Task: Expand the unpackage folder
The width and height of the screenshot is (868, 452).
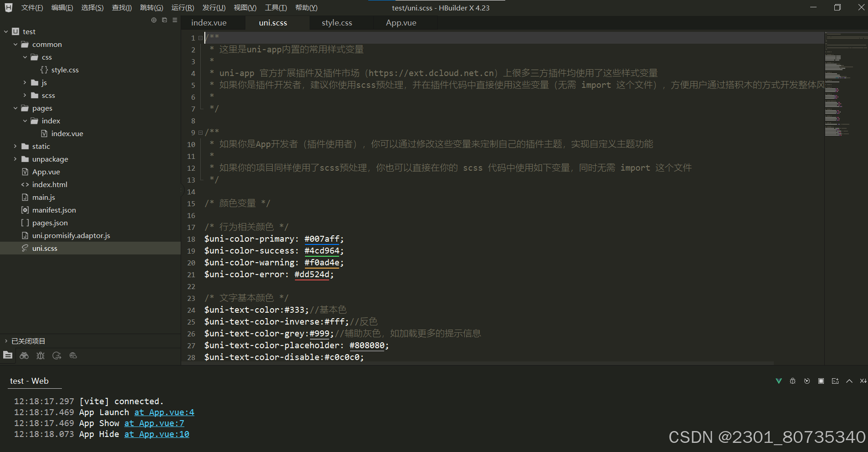Action: point(15,159)
